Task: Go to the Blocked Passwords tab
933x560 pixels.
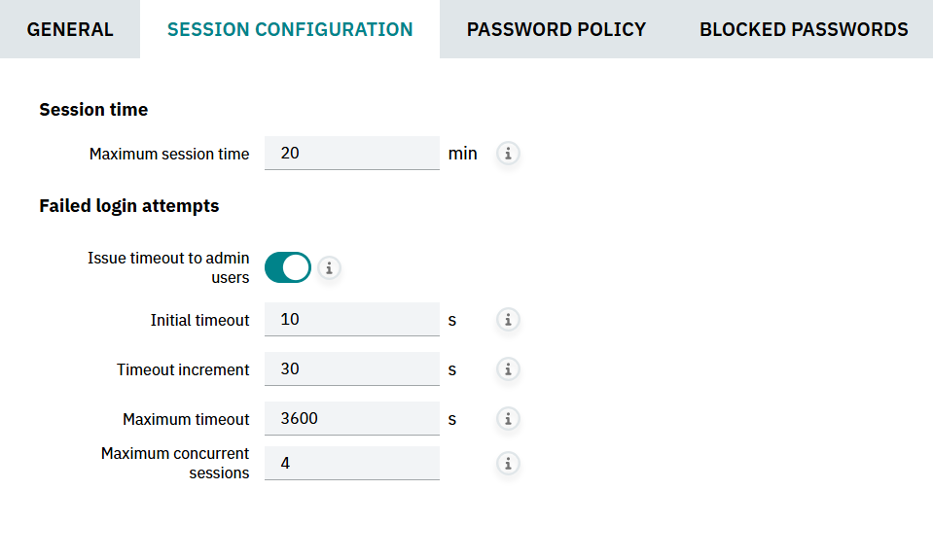Action: click(804, 29)
